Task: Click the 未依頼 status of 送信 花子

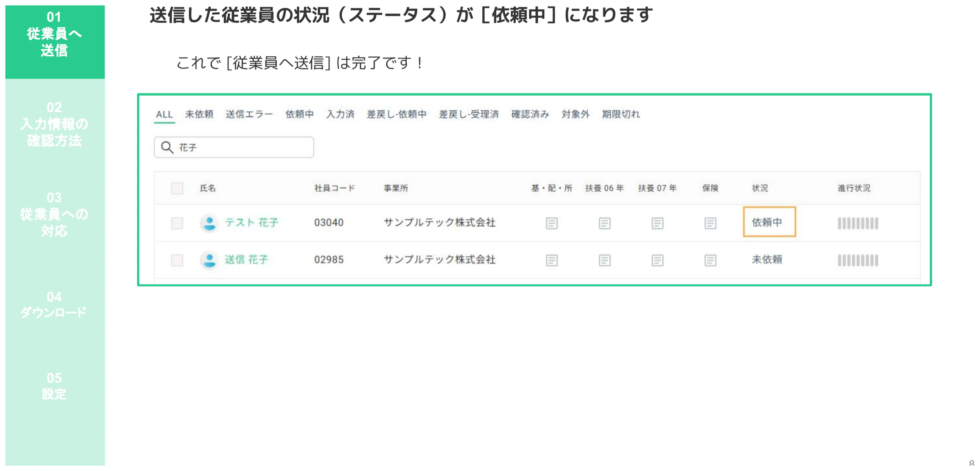Action: [x=767, y=260]
